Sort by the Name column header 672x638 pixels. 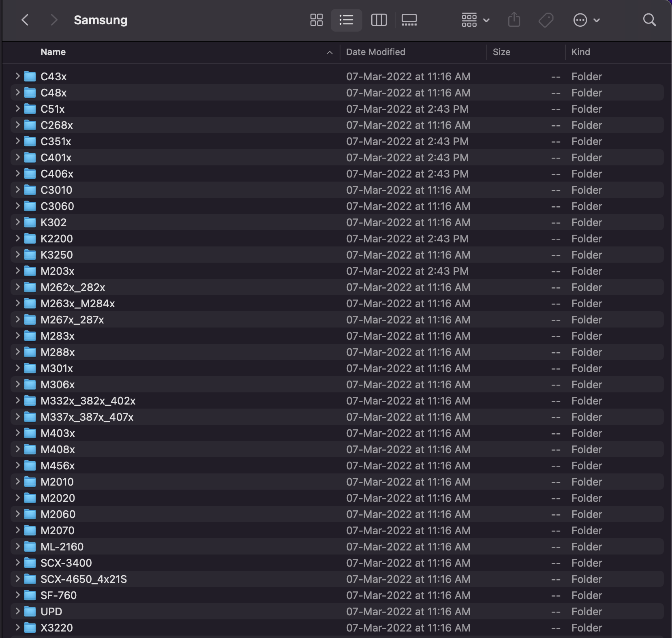click(x=53, y=52)
